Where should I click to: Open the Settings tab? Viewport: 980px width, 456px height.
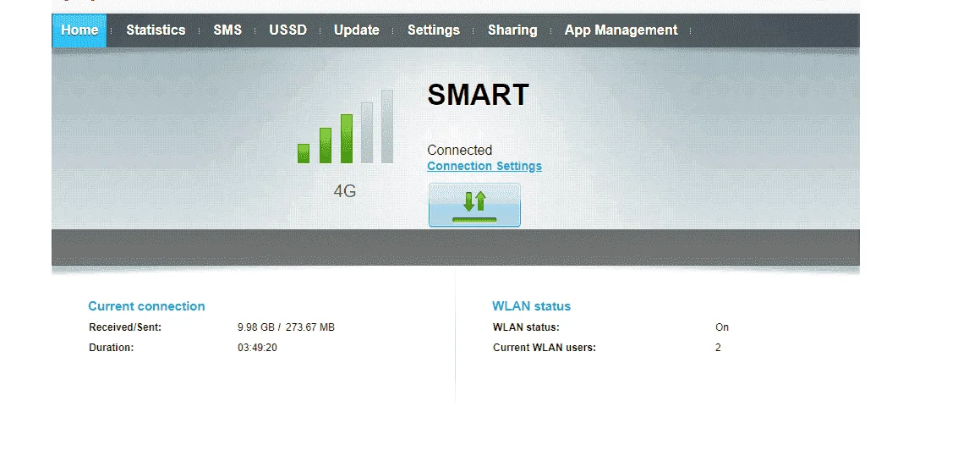coord(434,30)
